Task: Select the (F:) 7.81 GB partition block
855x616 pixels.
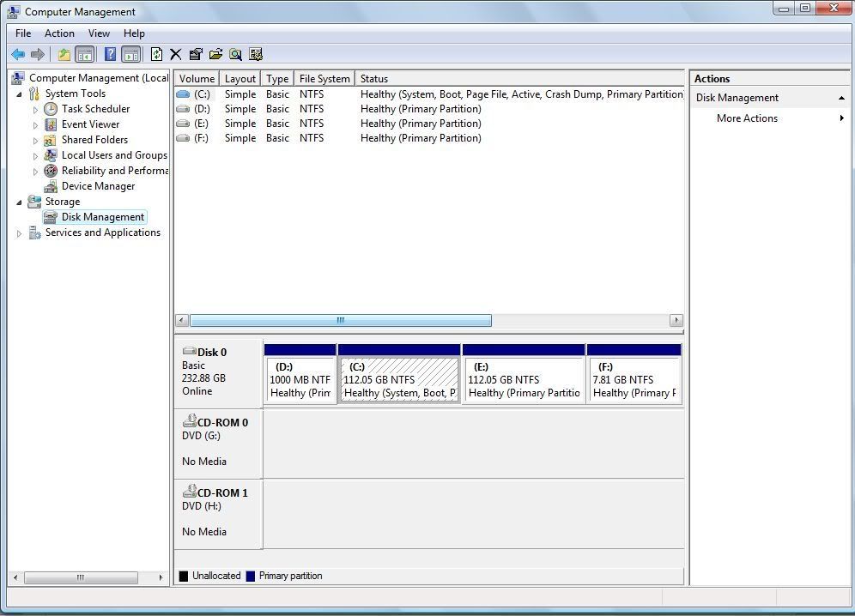Action: point(634,374)
